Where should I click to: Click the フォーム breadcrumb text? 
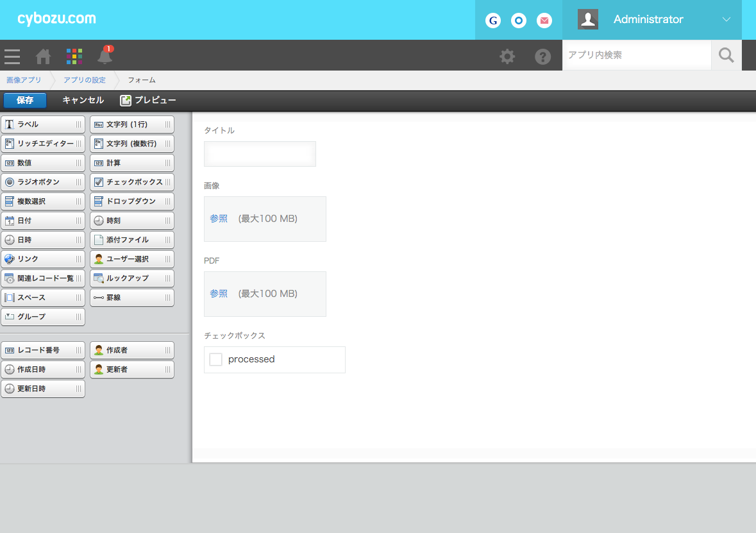pos(142,80)
